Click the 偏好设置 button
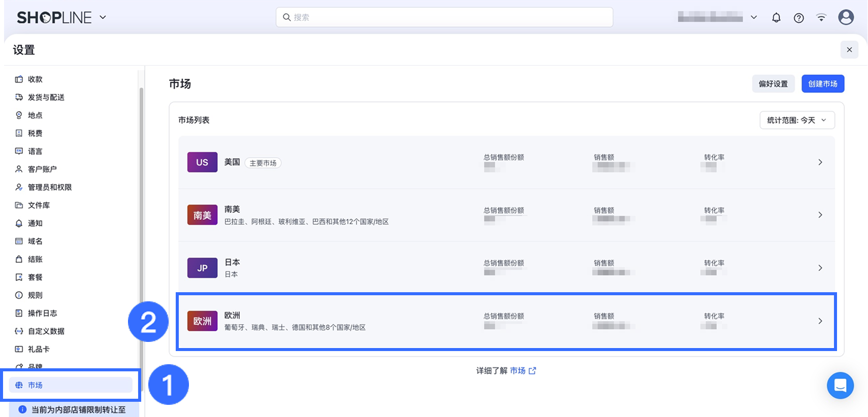 click(x=773, y=84)
